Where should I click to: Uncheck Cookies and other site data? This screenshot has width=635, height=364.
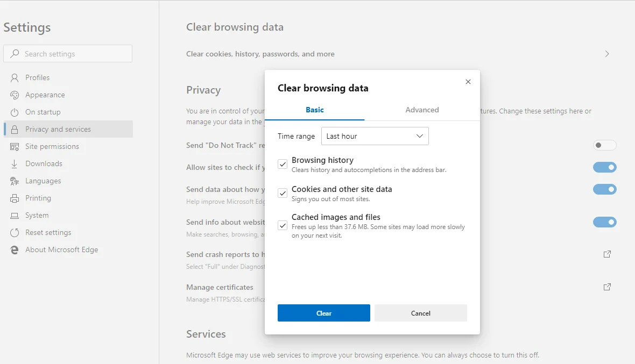pyautogui.click(x=283, y=193)
